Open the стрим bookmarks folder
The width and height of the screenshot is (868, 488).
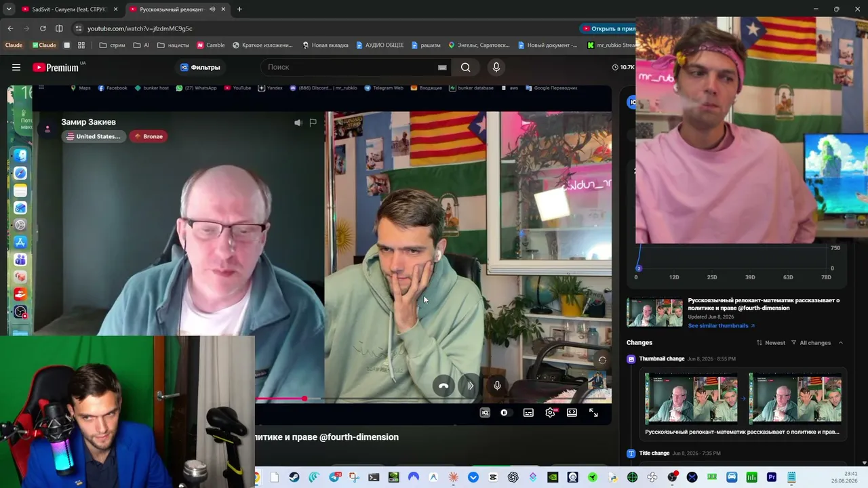point(112,45)
